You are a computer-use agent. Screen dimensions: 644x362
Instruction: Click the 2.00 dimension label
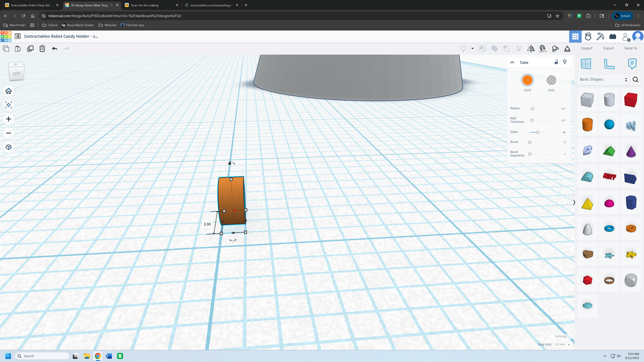tap(207, 224)
